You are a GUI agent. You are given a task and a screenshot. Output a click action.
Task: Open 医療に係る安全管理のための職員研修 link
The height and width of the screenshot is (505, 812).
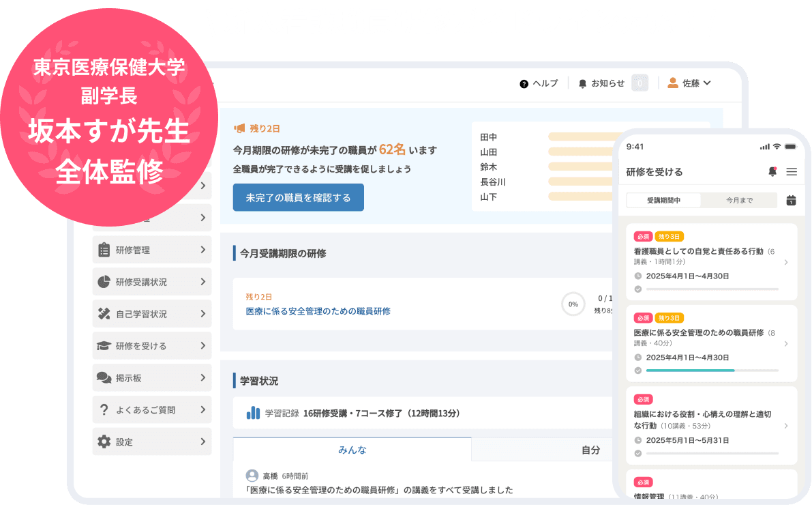point(318,311)
